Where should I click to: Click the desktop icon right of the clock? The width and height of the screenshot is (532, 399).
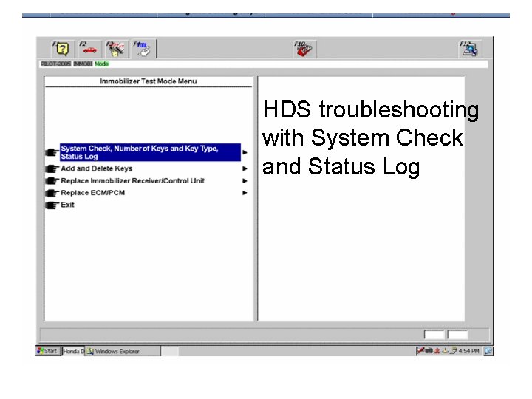point(488,351)
